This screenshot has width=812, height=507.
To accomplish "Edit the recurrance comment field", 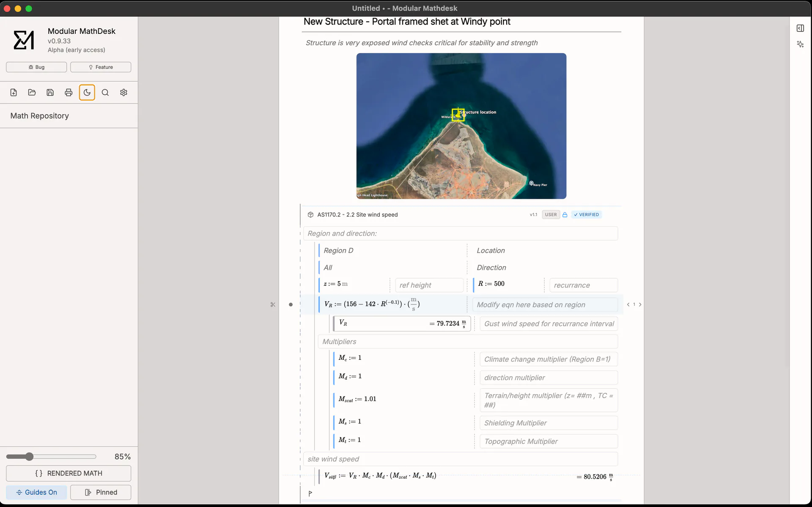I will click(x=584, y=285).
